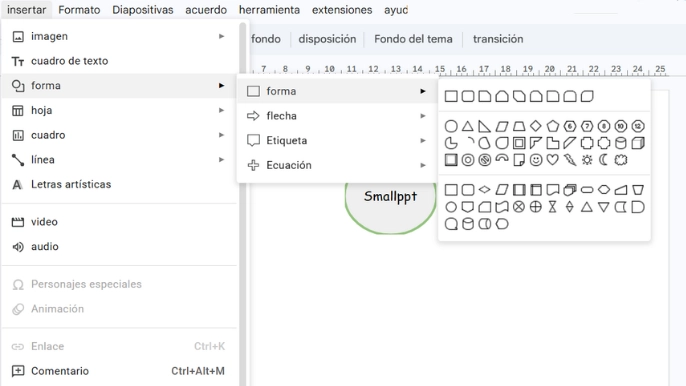Screen dimensions: 686x386
Task: Choose cuadro de texto from the insert menu
Action: click(119, 61)
